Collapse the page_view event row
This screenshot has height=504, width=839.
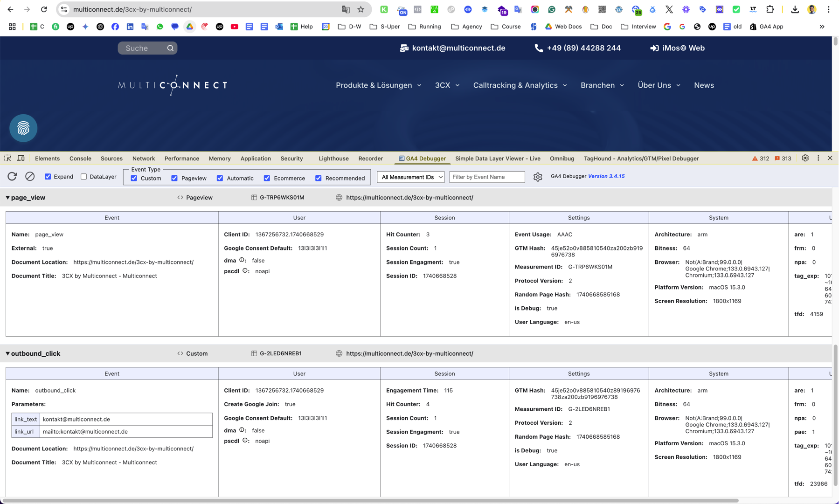point(7,198)
